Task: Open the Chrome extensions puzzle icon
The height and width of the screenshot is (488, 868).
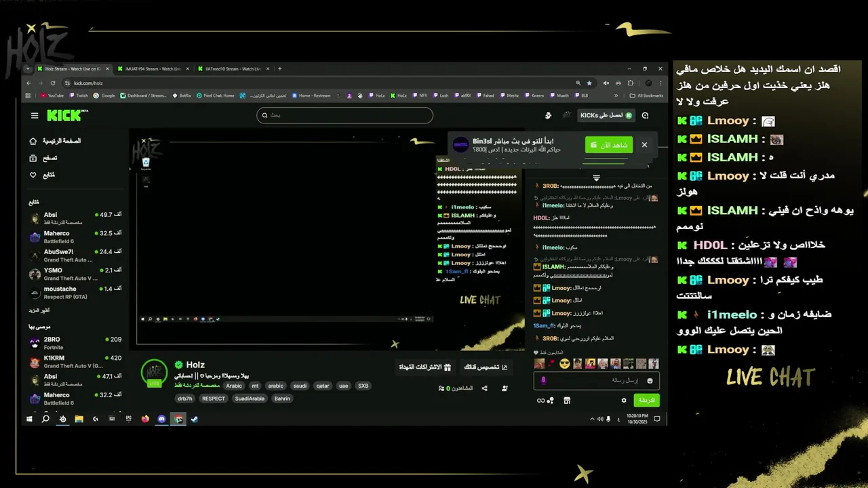Action: pos(630,83)
